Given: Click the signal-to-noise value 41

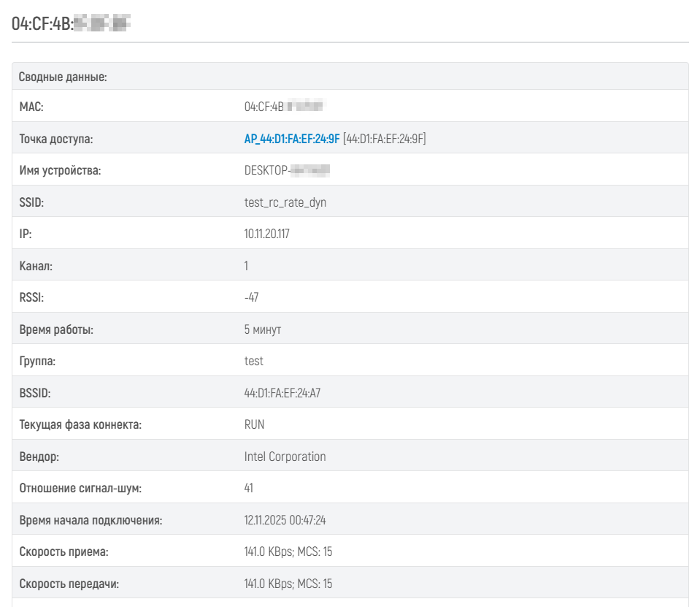Looking at the screenshot, I should click(x=249, y=488).
